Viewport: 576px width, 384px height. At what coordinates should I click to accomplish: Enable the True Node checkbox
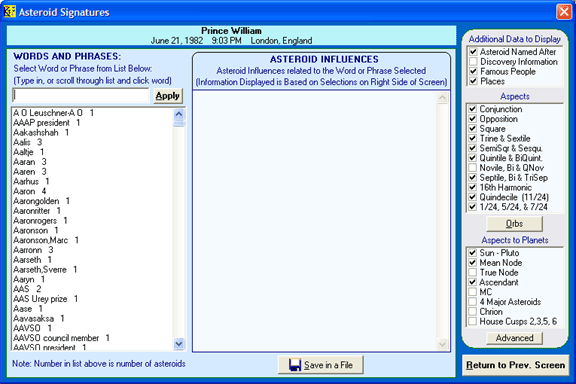pyautogui.click(x=472, y=272)
